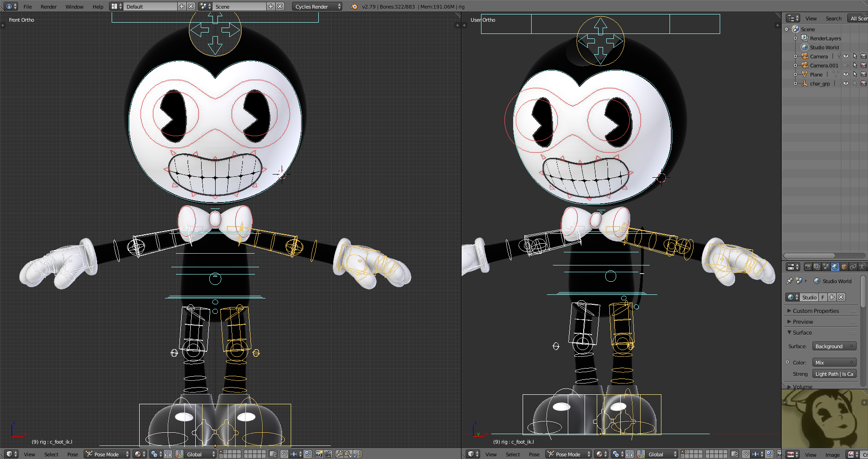Open left viewport View menu
868x459 pixels.
tap(29, 454)
